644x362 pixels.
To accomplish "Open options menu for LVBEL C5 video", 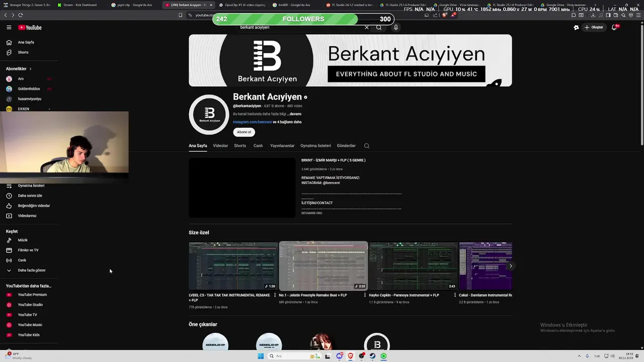I will (x=275, y=295).
